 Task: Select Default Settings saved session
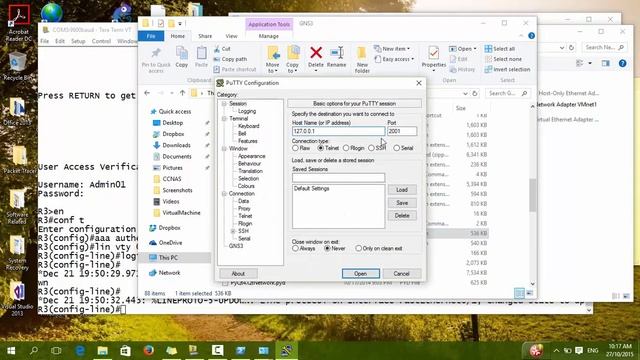pyautogui.click(x=312, y=189)
